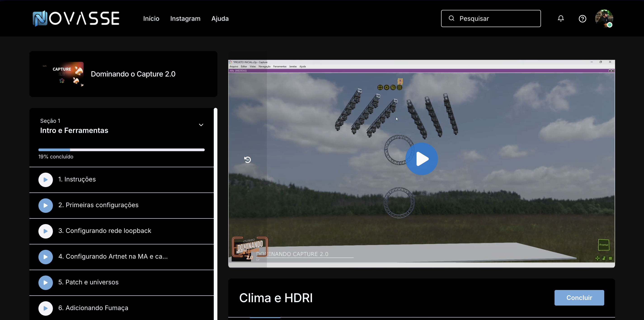Play lesson 4 Configurando Artnet
The image size is (644, 320).
[45, 257]
